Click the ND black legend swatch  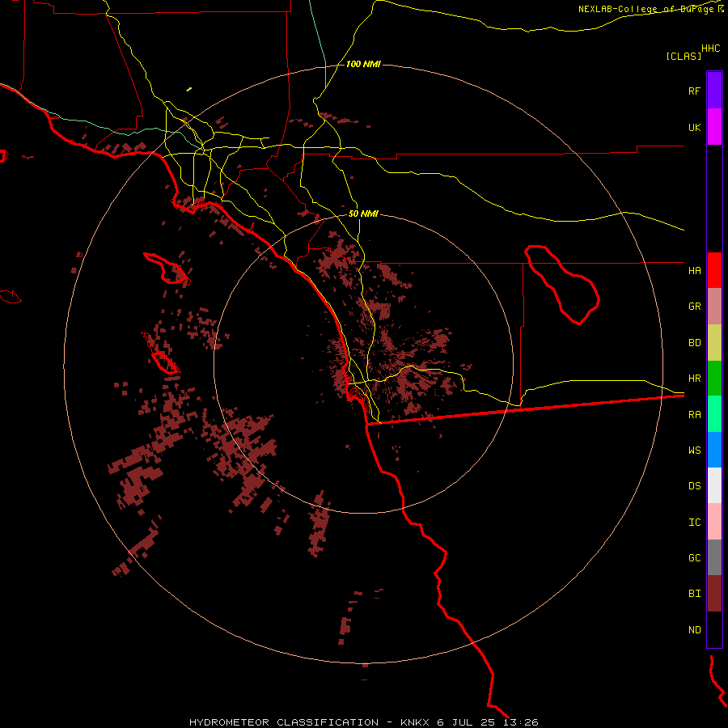coord(714,629)
